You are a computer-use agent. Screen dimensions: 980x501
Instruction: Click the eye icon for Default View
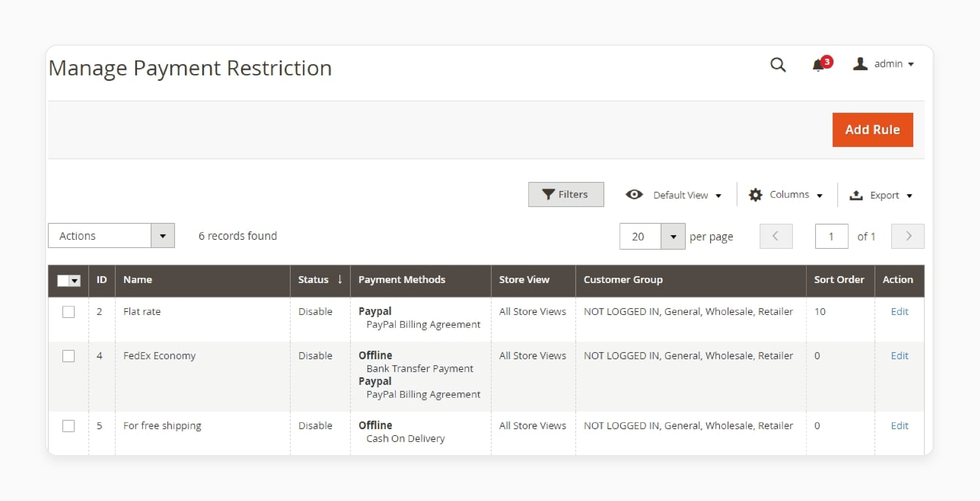click(x=634, y=194)
